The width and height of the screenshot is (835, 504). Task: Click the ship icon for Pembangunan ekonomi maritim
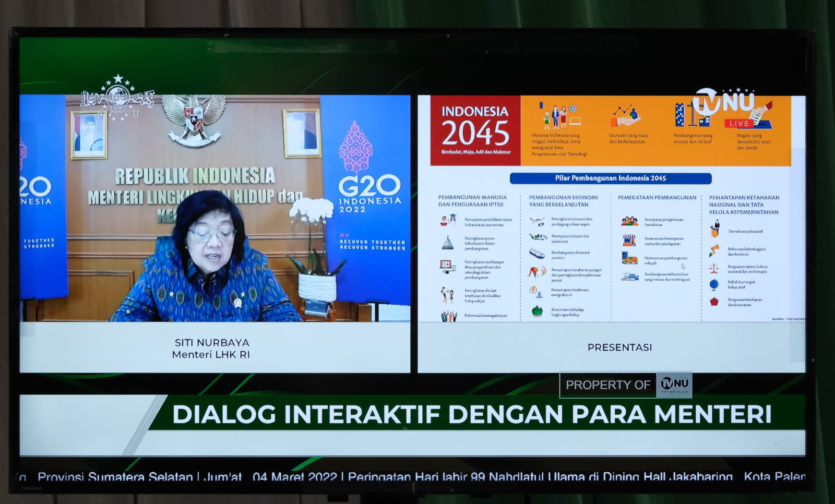click(537, 254)
